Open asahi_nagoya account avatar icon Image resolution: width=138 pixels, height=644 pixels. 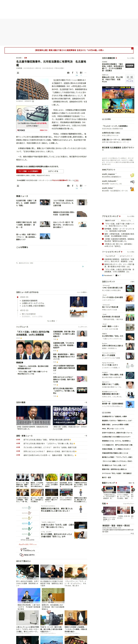coord(132,175)
